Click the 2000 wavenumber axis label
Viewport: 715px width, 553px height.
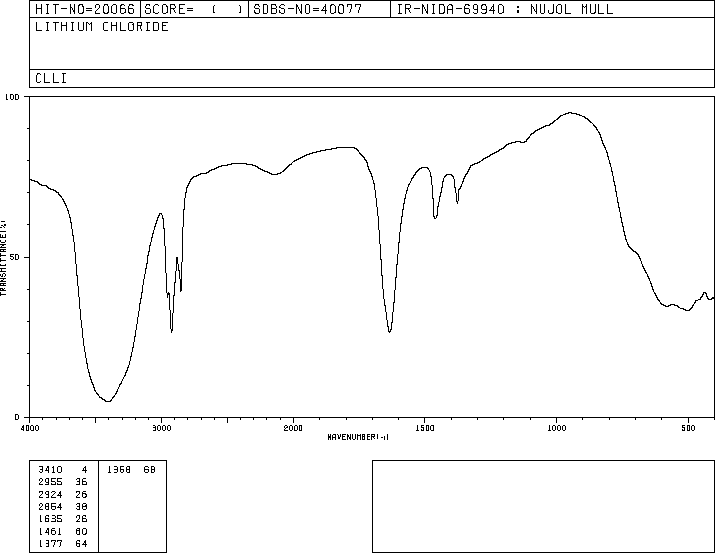pyautogui.click(x=293, y=428)
